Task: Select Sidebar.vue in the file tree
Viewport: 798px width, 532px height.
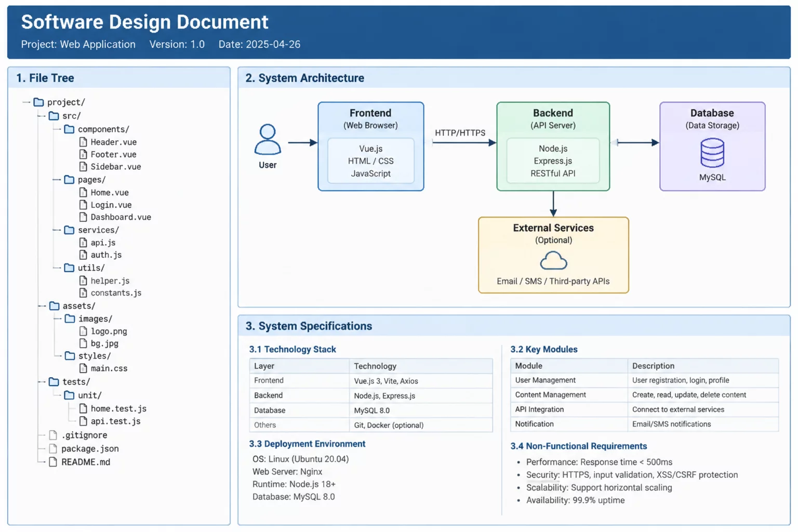Action: coord(116,167)
